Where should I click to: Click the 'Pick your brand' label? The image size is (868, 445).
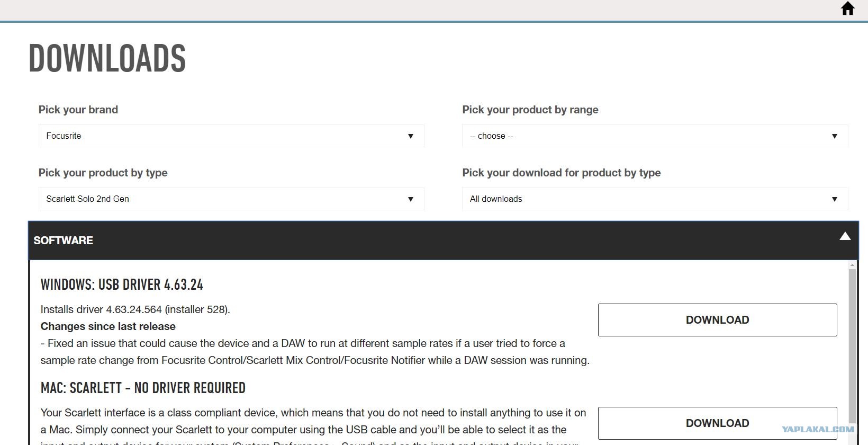point(78,110)
